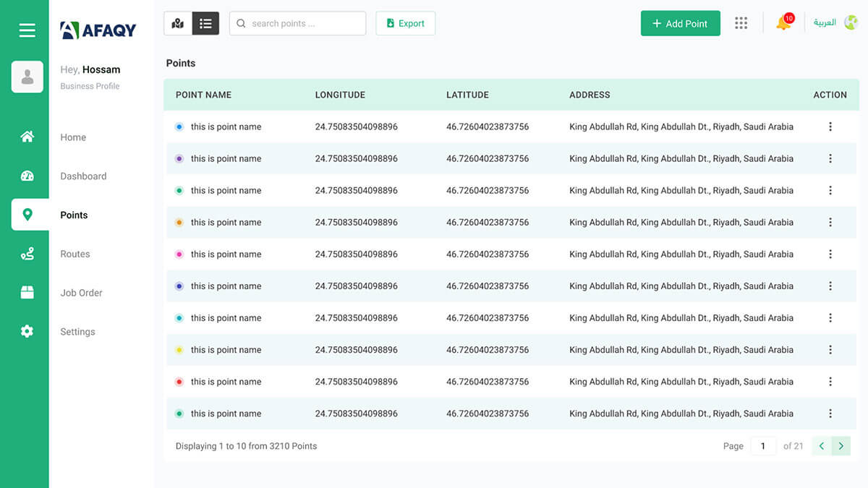Open the apps grid icon
868x488 pixels.
click(x=741, y=23)
